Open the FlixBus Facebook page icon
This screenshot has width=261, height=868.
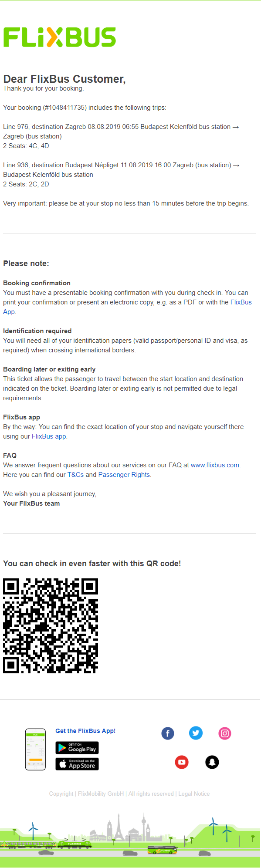click(x=168, y=733)
